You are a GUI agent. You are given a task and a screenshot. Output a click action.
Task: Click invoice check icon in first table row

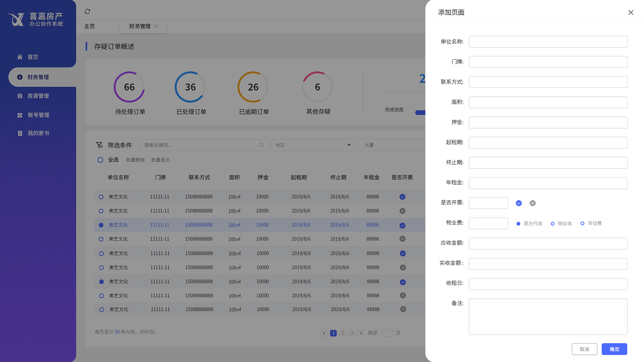402,197
